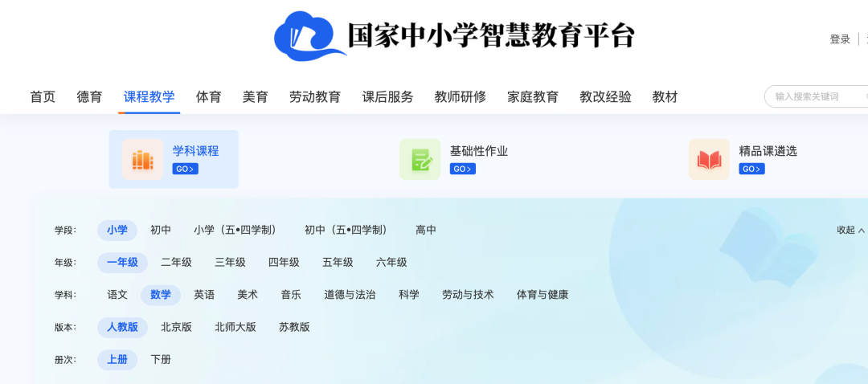Select 人教版 textbook edition

[122, 327]
